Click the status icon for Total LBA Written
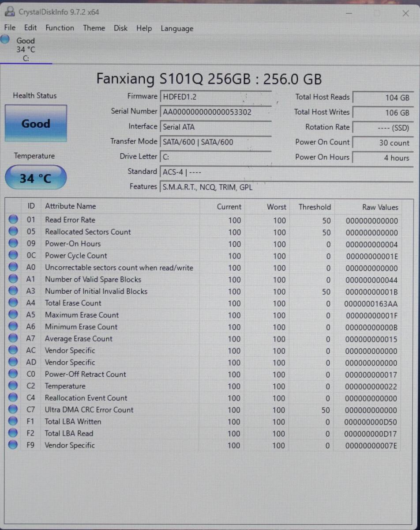This screenshot has height=530, width=420. click(x=14, y=422)
